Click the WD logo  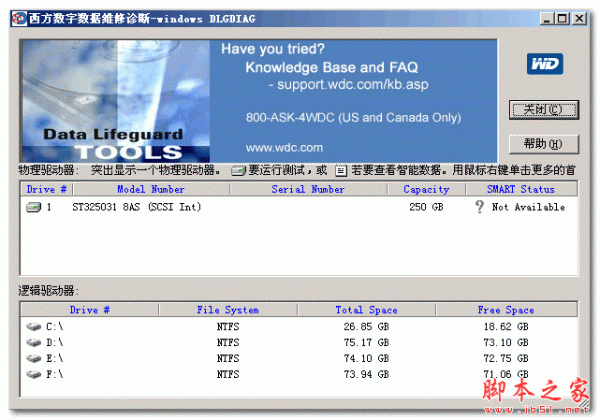(545, 64)
